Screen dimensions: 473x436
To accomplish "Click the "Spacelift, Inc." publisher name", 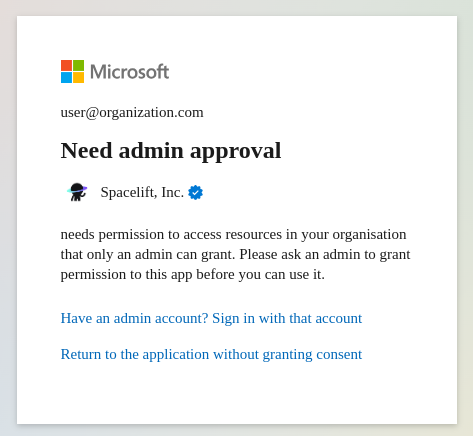I will [142, 192].
